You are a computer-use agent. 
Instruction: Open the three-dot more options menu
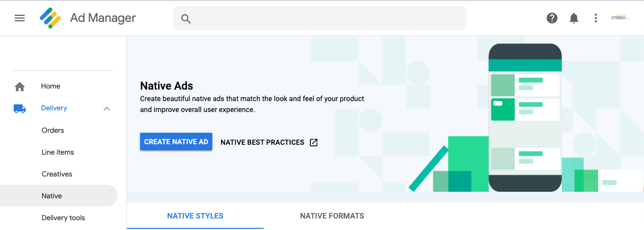coord(596,18)
